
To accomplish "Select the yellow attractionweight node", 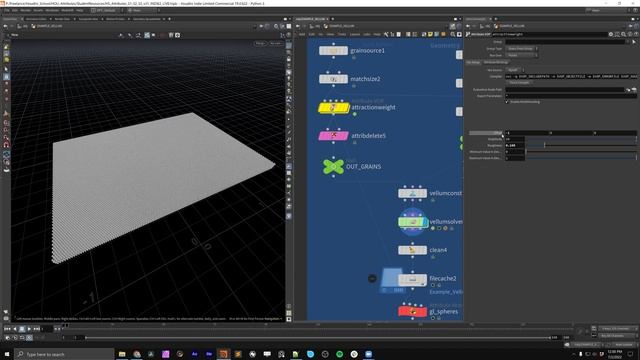I will click(x=333, y=107).
